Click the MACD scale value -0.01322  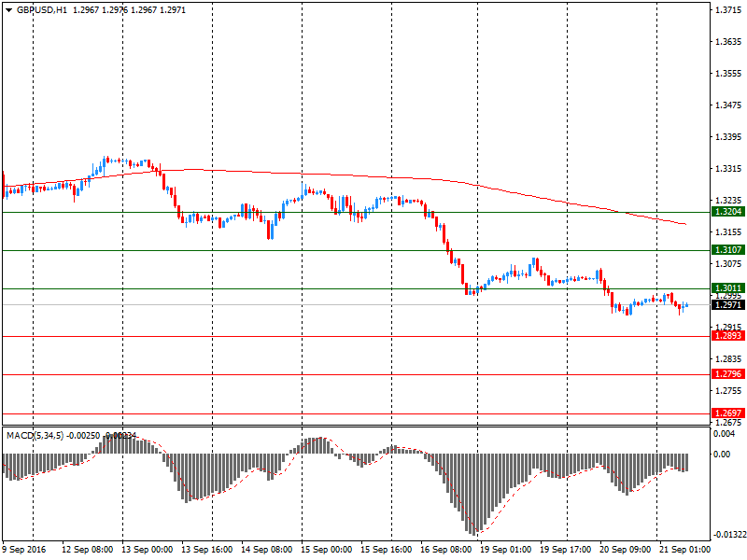(729, 535)
